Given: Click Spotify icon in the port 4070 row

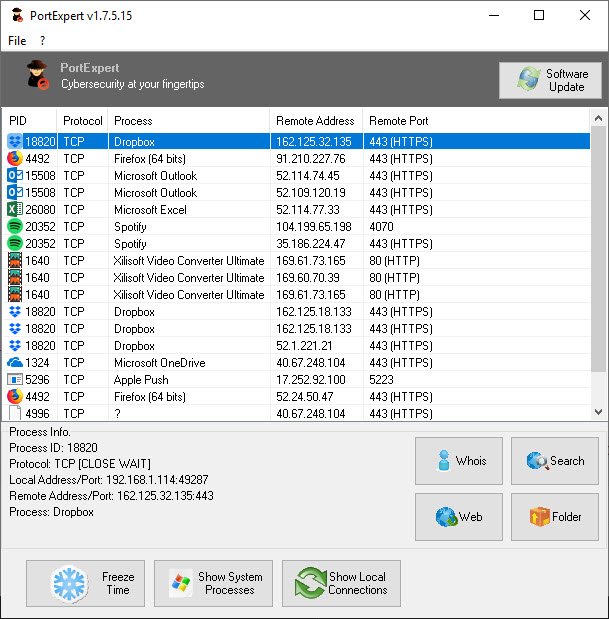Looking at the screenshot, I should [15, 226].
